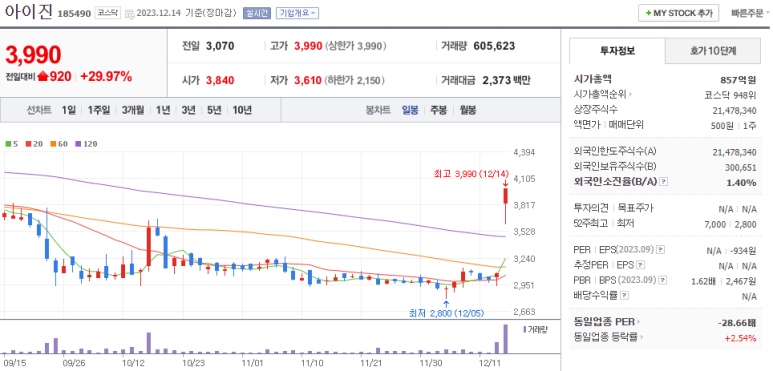The width and height of the screenshot is (773, 371).
Task: Click the +29.97% change rate
Action: [x=106, y=76]
